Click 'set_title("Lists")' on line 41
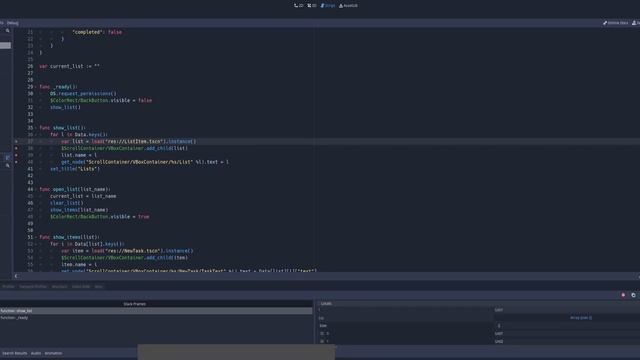The height and width of the screenshot is (360, 640). click(75, 169)
